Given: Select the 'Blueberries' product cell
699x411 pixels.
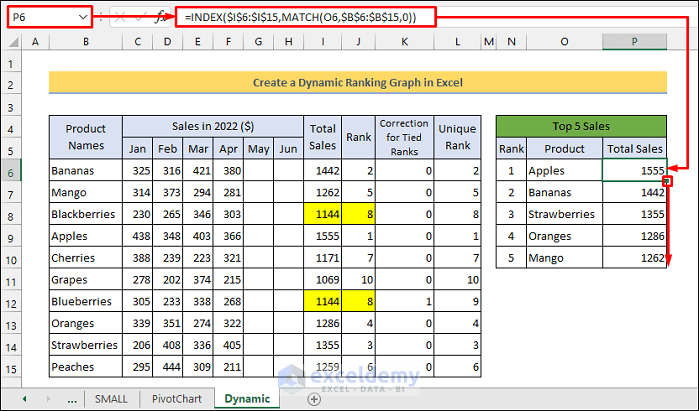Looking at the screenshot, I should point(86,301).
